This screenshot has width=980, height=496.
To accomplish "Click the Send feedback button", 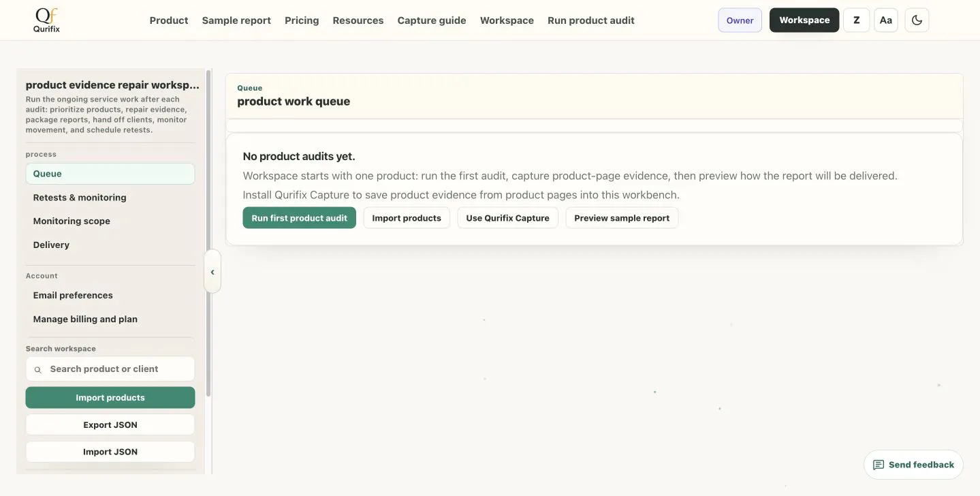I will (913, 465).
